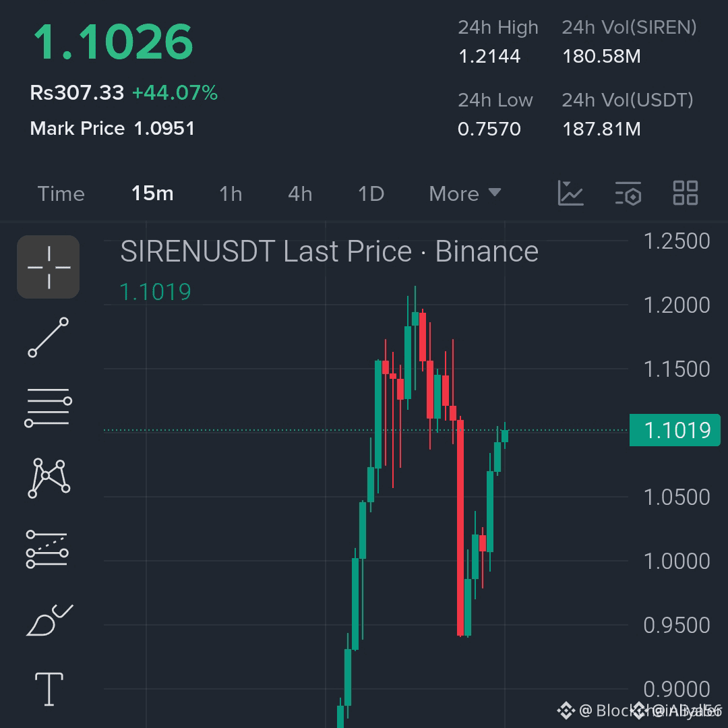728x728 pixels.
Task: Click the 1.1026 last price
Action: pos(113,42)
